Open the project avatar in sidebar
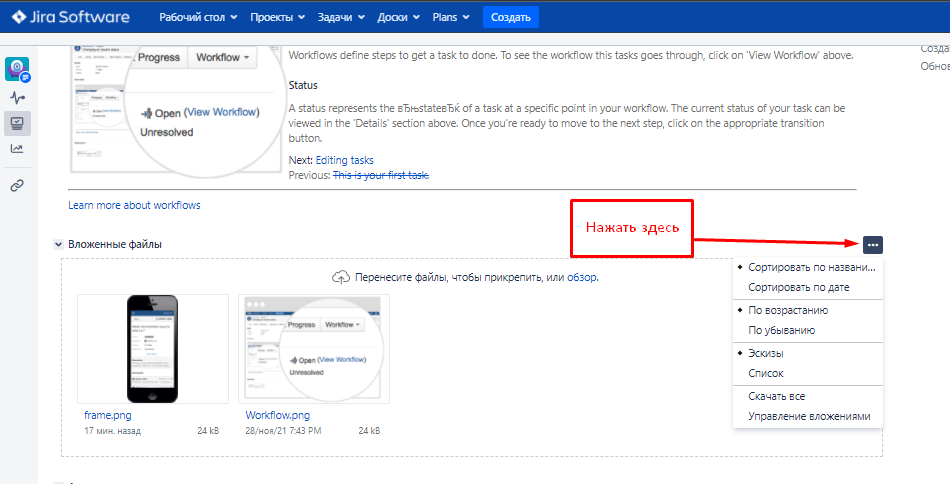This screenshot has width=950, height=484. click(x=17, y=69)
